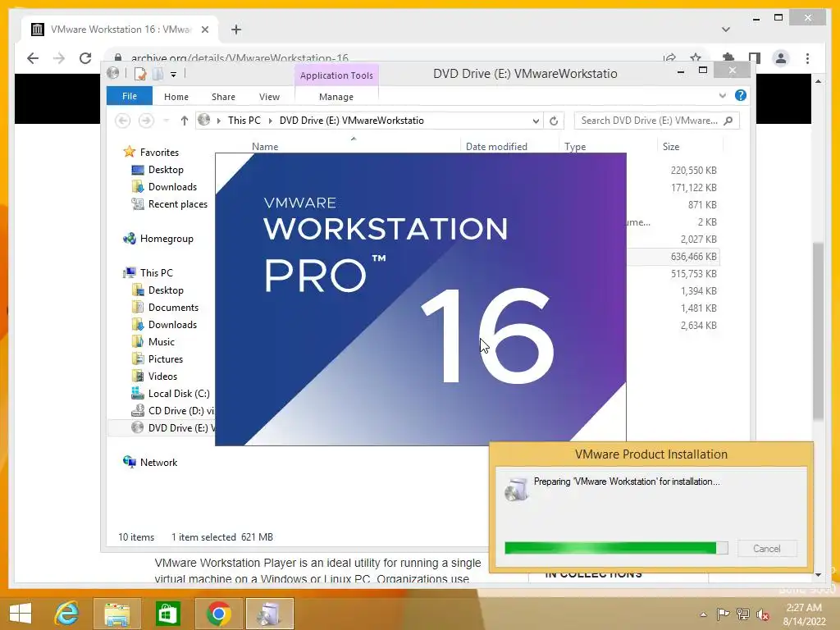The image size is (840, 630).
Task: Expand the address bar history dropdown
Action: coord(536,121)
